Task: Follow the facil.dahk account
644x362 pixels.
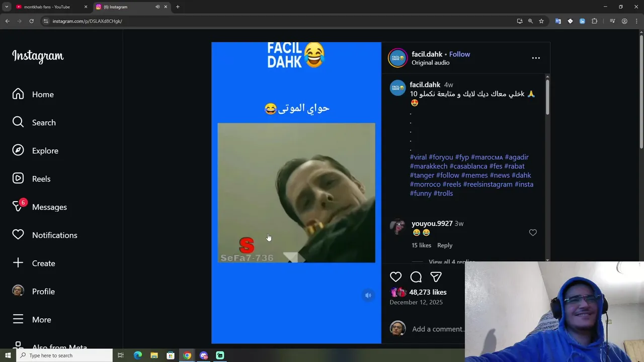Action: pyautogui.click(x=459, y=54)
